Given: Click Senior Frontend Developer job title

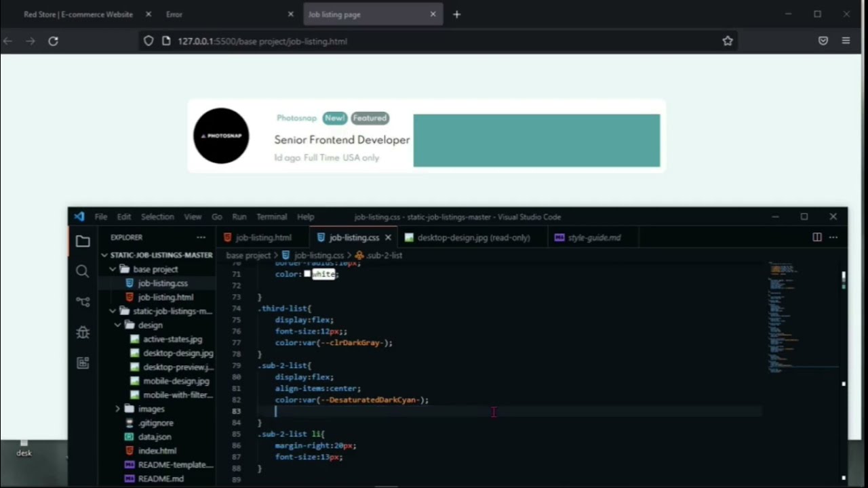Looking at the screenshot, I should [342, 140].
